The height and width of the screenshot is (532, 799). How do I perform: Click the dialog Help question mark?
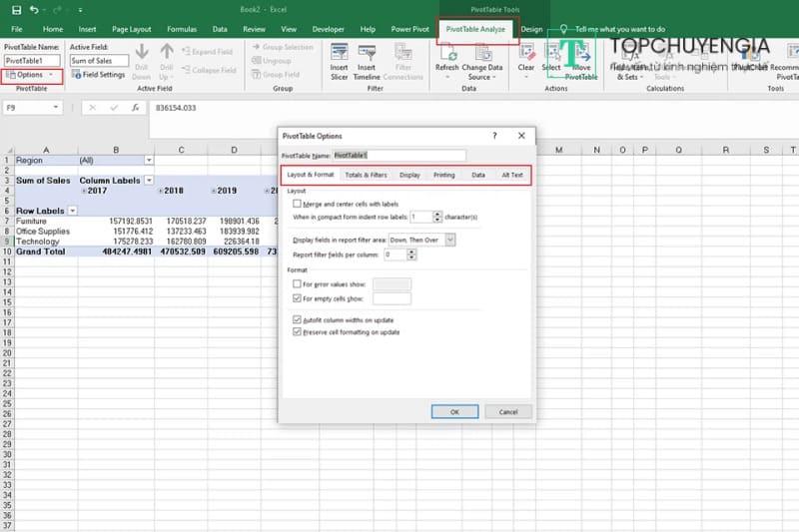click(x=494, y=135)
